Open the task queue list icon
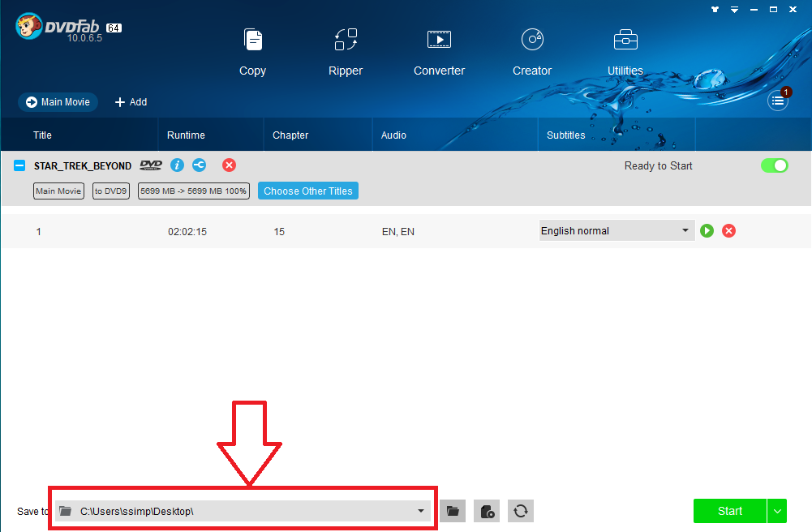Screen dimensions: 812x532 click(778, 101)
